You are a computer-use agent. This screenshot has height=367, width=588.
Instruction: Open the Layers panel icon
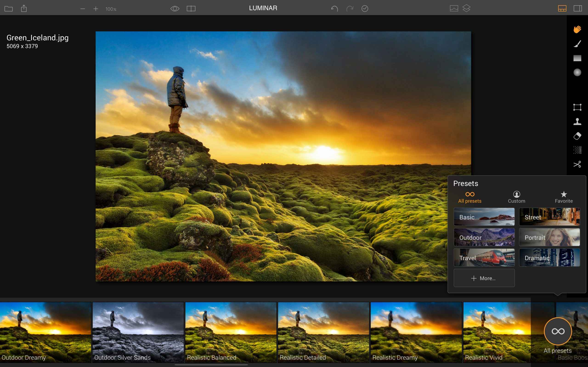(466, 8)
